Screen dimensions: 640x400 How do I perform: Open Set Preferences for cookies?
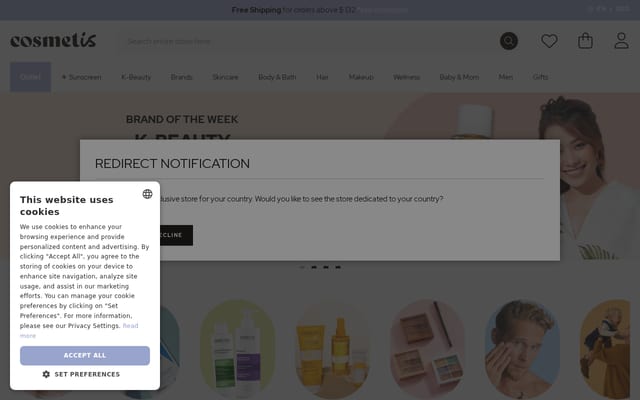[x=81, y=374]
